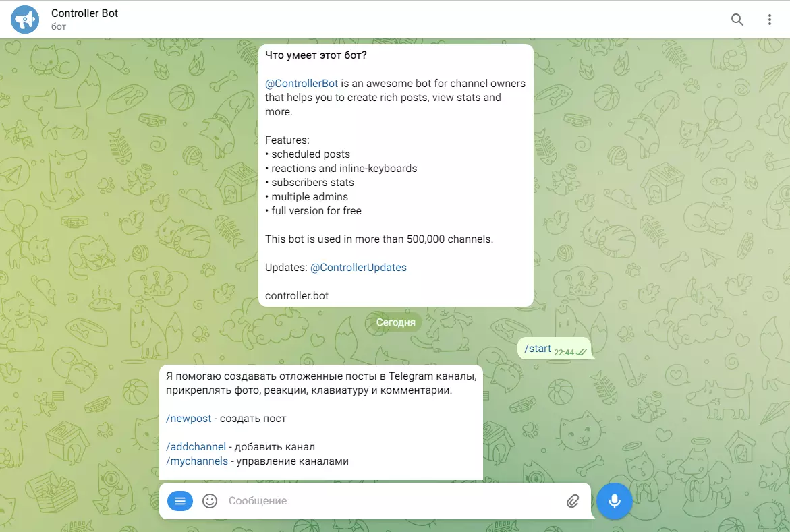The width and height of the screenshot is (790, 532).
Task: Click the Сообщение message input field
Action: [x=393, y=501]
